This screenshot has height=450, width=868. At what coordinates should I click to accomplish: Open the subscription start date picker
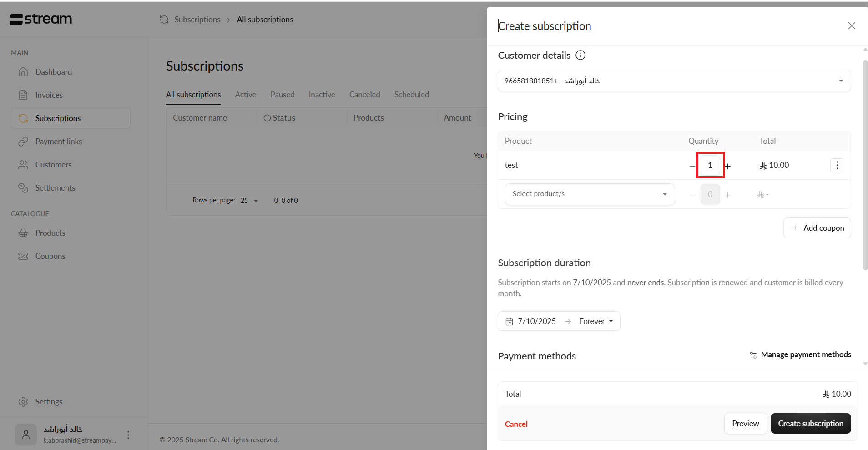click(x=531, y=321)
